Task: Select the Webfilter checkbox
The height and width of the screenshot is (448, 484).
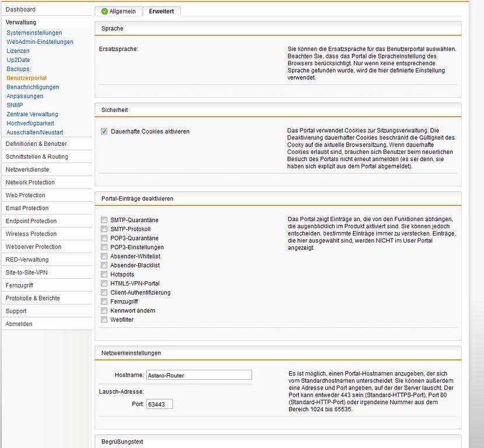Action: pos(104,320)
